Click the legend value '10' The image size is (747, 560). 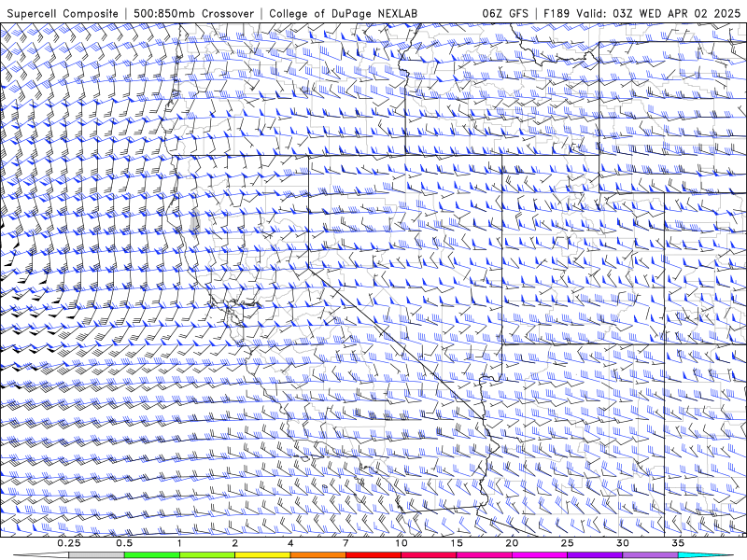click(x=402, y=543)
